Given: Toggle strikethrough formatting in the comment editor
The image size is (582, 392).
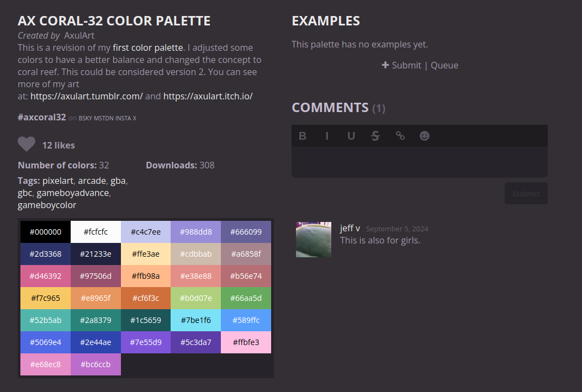Looking at the screenshot, I should tap(375, 136).
